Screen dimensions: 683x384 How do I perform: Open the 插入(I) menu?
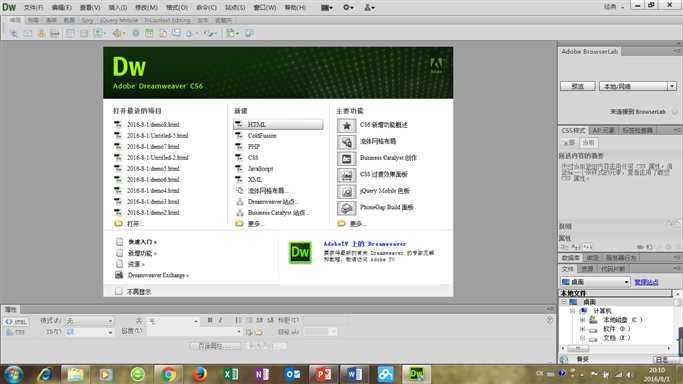pos(118,7)
